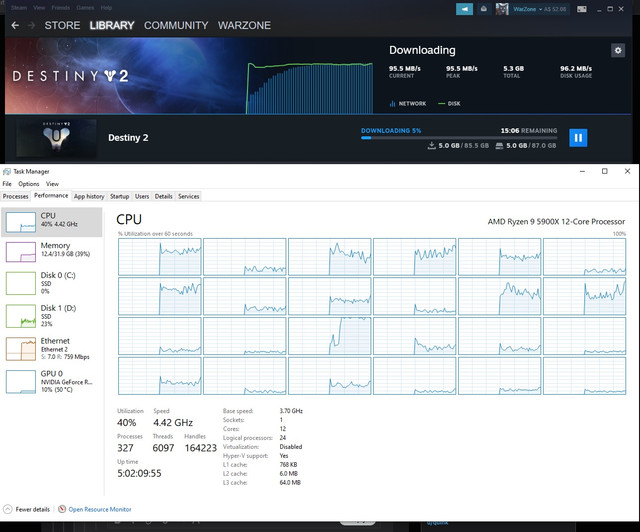
Task: Switch to the Startup tab
Action: [x=120, y=196]
